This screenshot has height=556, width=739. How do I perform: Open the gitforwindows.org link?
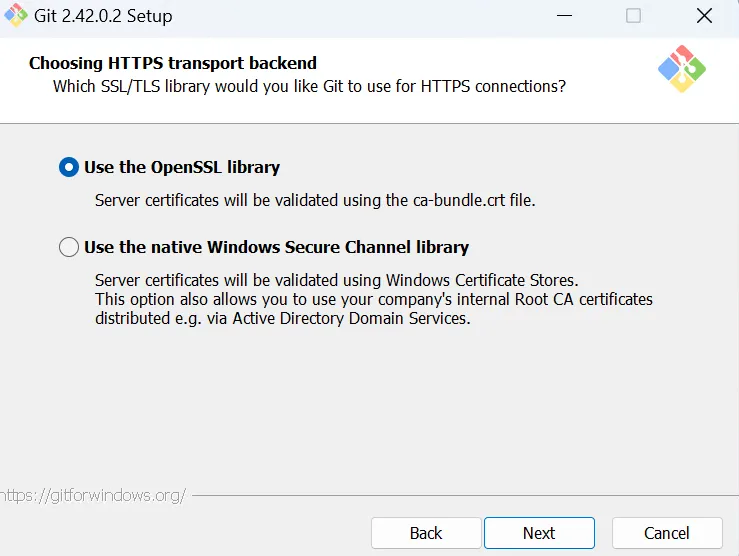point(93,495)
